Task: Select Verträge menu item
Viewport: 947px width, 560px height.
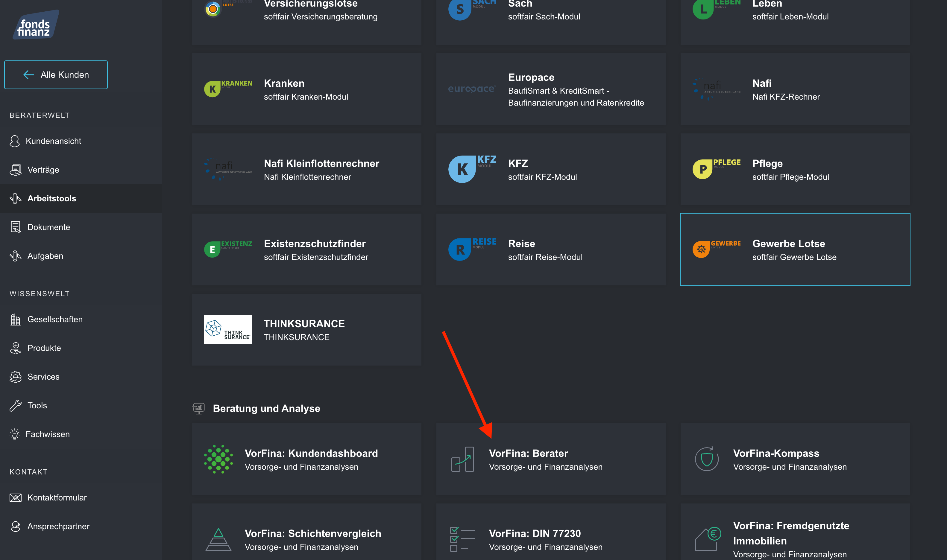Action: tap(43, 170)
